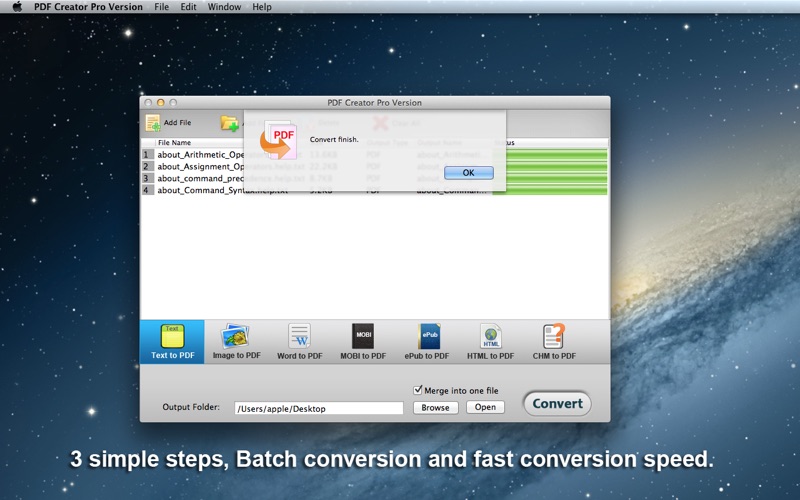Click the Add File icon

click(153, 123)
